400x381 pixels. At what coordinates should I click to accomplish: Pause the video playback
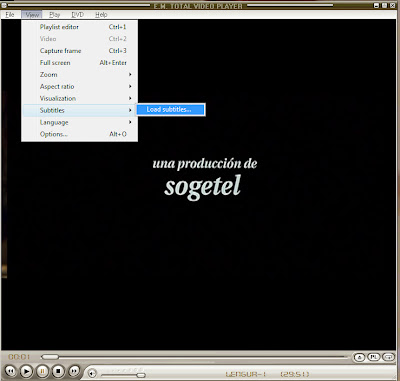[x=42, y=371]
